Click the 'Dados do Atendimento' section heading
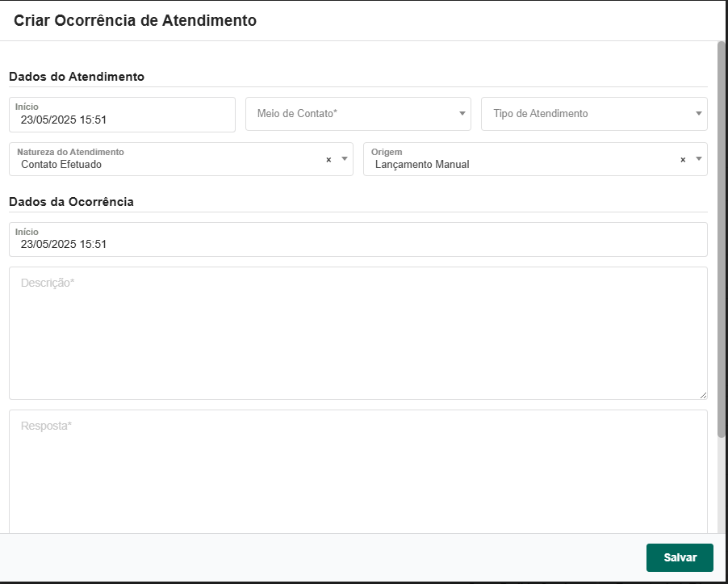 point(77,77)
